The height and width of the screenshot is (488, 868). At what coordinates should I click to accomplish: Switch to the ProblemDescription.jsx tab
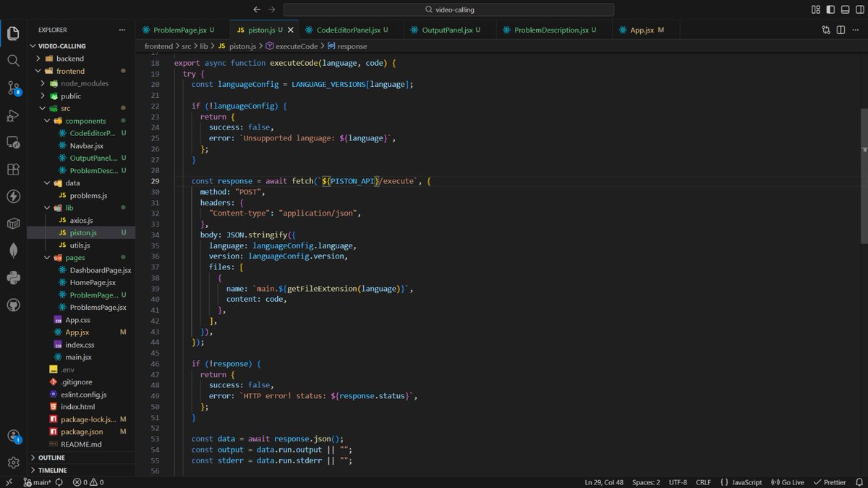(554, 30)
